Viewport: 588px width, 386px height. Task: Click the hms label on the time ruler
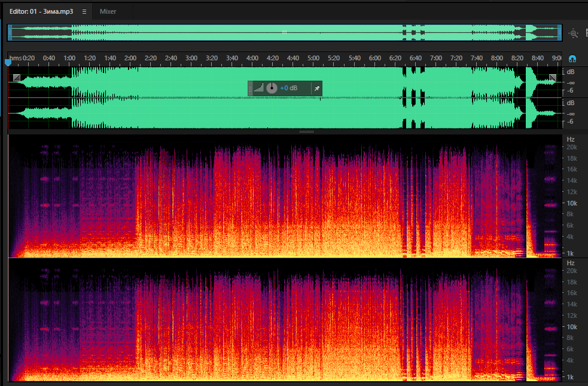click(16, 58)
